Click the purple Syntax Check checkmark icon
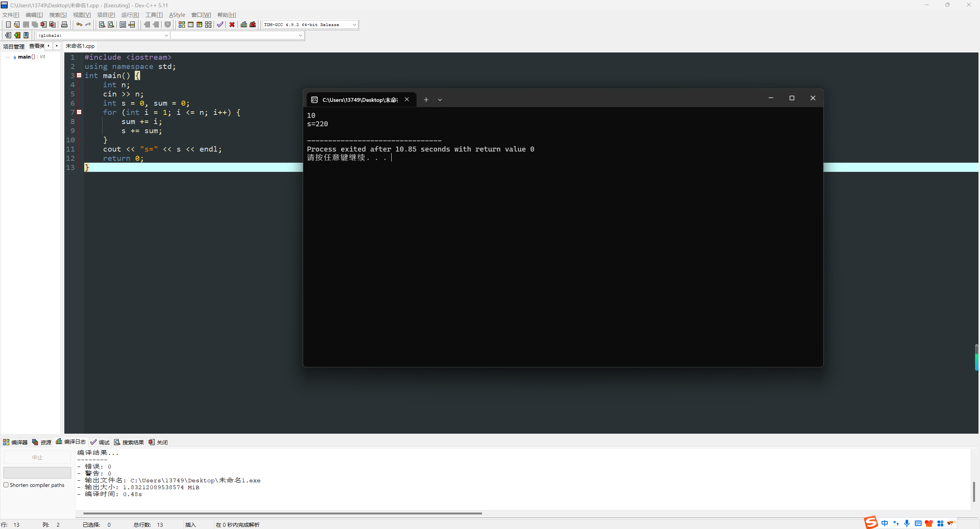The height and width of the screenshot is (529, 980). click(220, 24)
